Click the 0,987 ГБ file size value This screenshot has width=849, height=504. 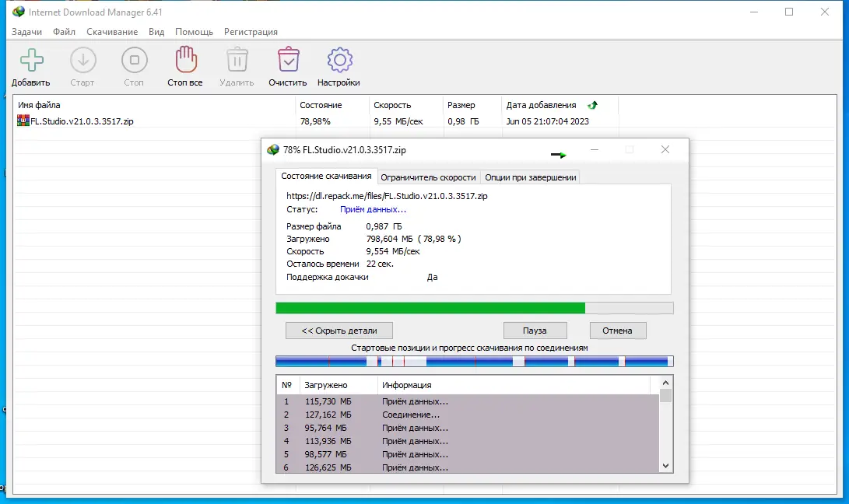click(384, 226)
